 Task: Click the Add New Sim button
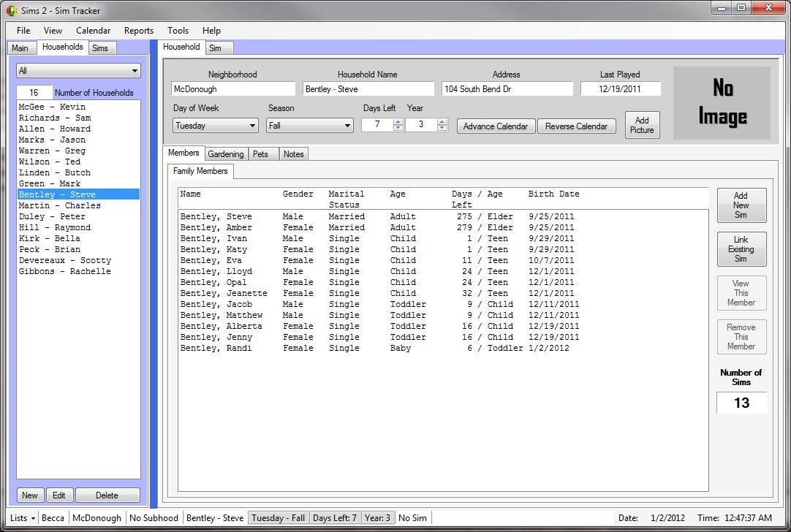coord(741,205)
